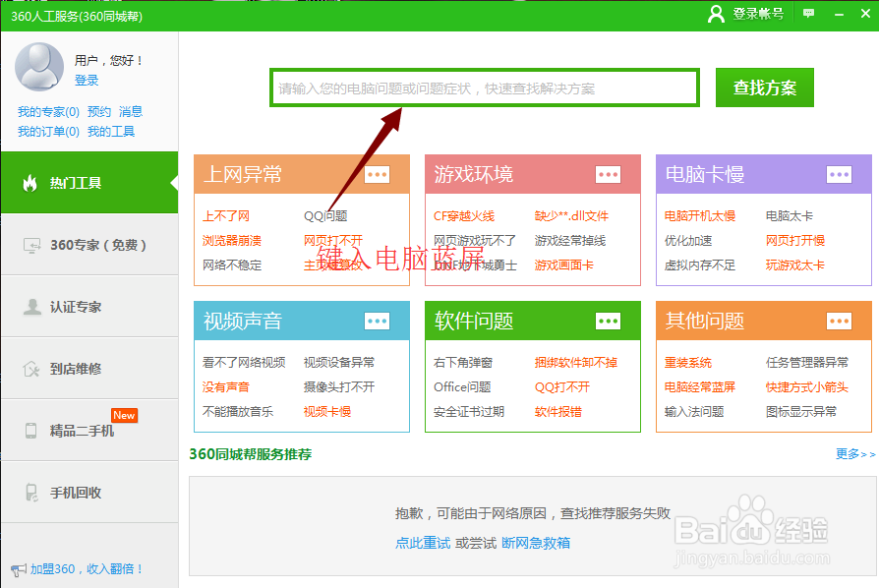
Task: Click 点此重试 link
Action: tap(423, 543)
